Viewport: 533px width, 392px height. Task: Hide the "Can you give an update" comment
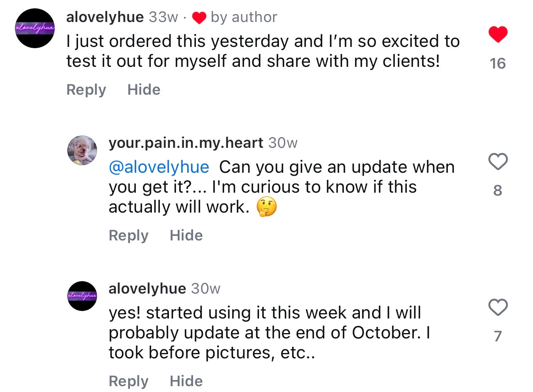click(186, 235)
